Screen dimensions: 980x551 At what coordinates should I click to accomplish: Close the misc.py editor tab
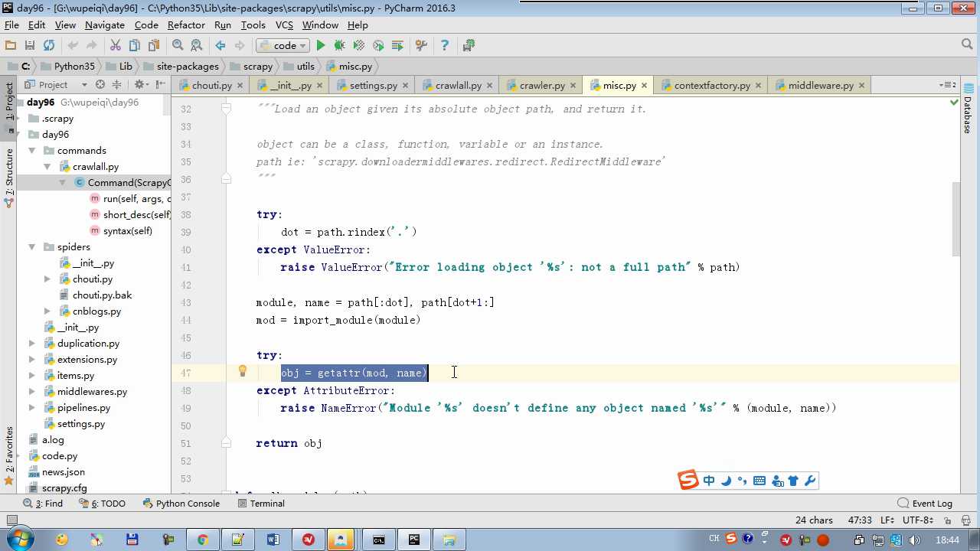[645, 86]
